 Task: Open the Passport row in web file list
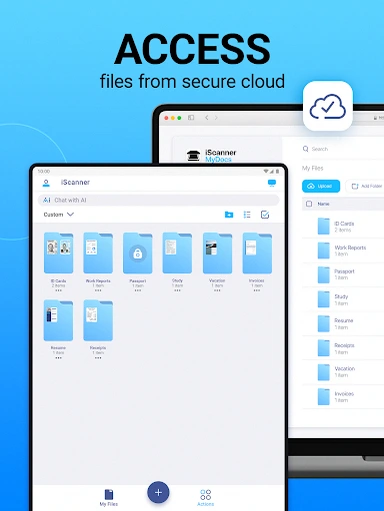343,275
